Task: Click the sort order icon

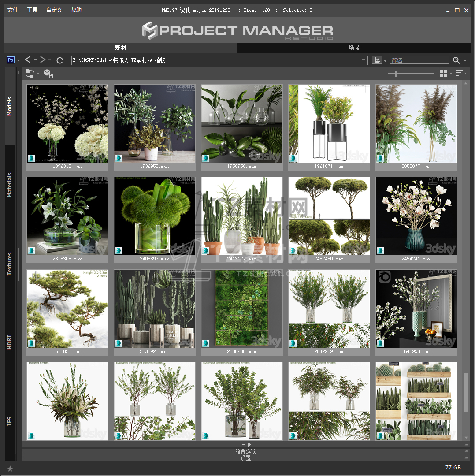Action: 459,74
